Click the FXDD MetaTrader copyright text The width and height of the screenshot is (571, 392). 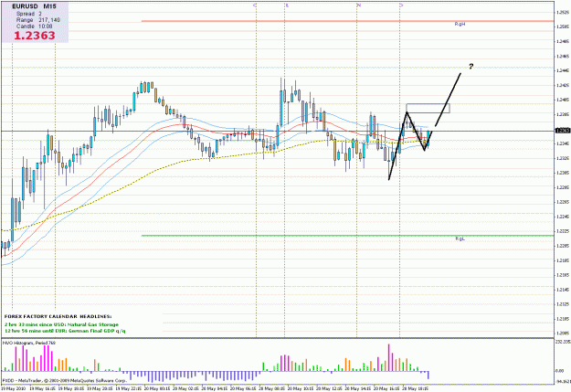pyautogui.click(x=65, y=380)
